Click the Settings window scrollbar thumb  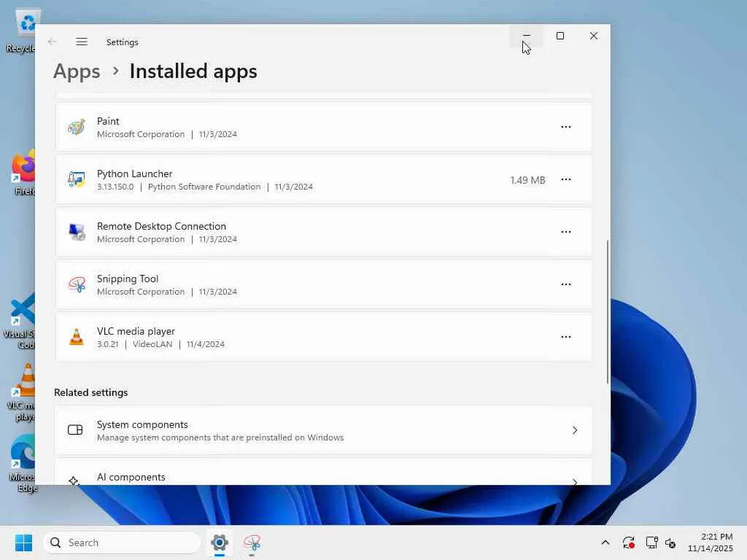pyautogui.click(x=608, y=312)
